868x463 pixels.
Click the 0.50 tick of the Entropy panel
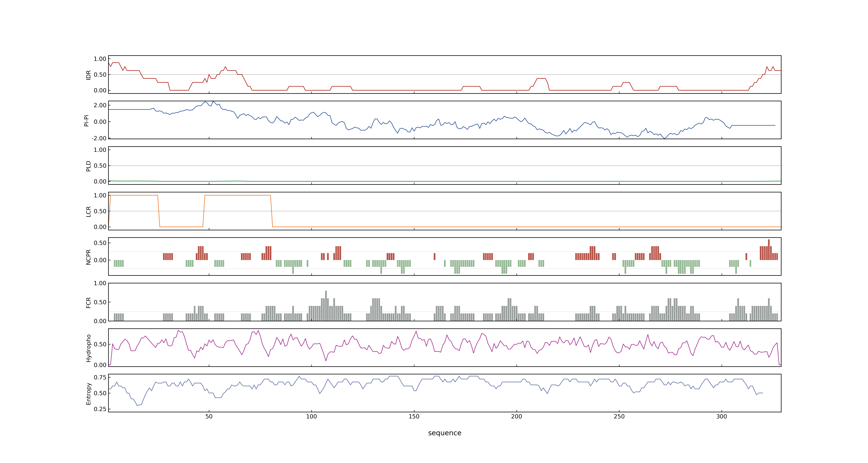click(x=100, y=393)
